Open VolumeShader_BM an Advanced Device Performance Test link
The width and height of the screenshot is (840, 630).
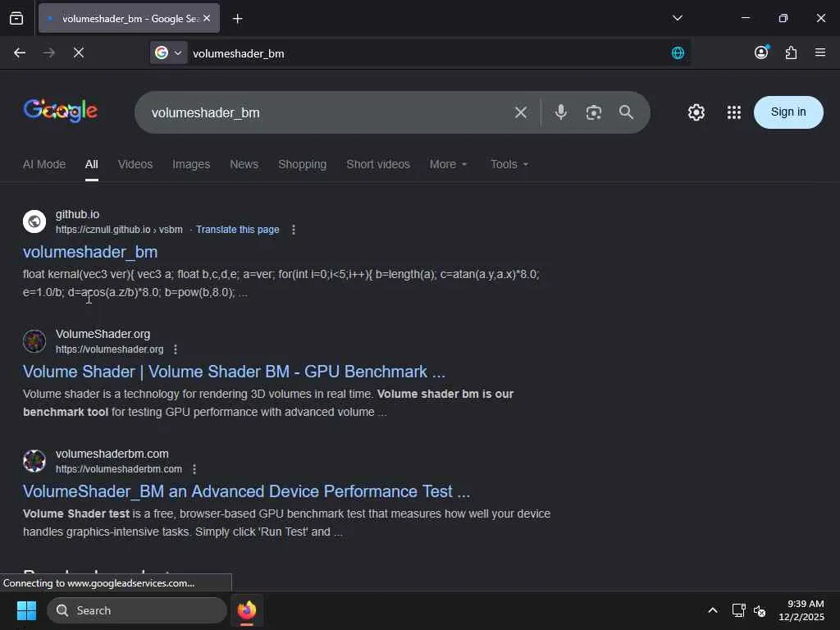pyautogui.click(x=246, y=491)
